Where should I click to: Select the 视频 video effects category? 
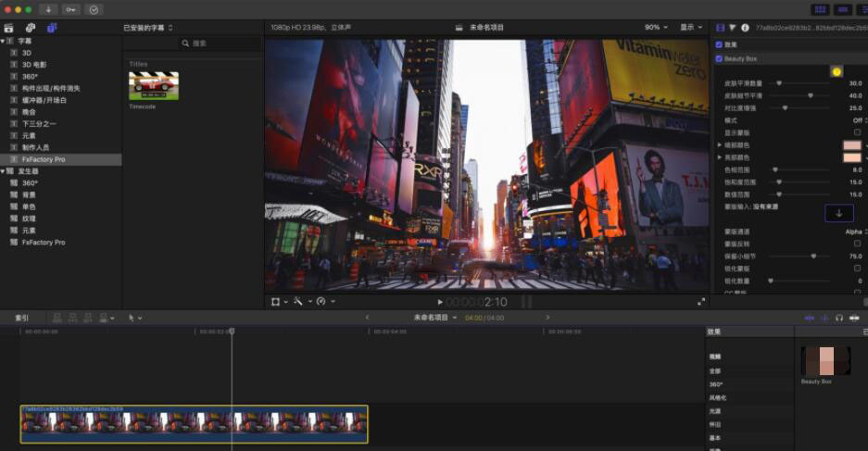click(x=715, y=357)
